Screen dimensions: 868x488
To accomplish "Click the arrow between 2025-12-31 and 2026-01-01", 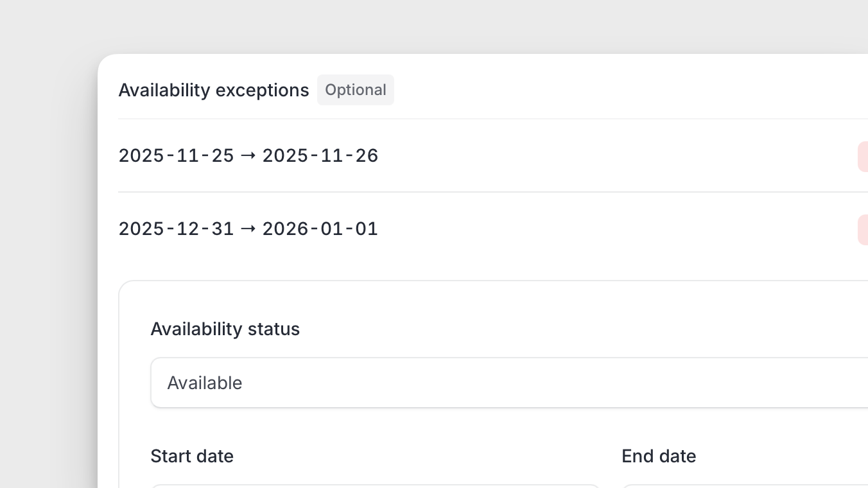I will click(248, 229).
